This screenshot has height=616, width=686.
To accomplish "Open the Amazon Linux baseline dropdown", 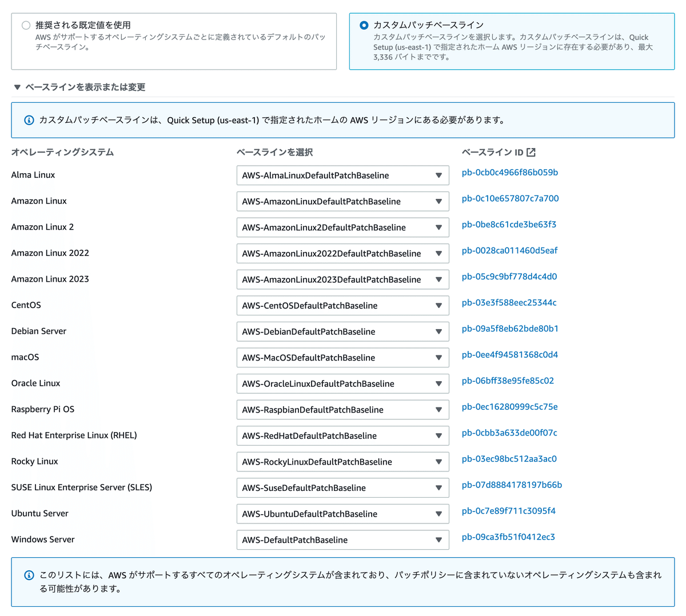I will click(342, 201).
